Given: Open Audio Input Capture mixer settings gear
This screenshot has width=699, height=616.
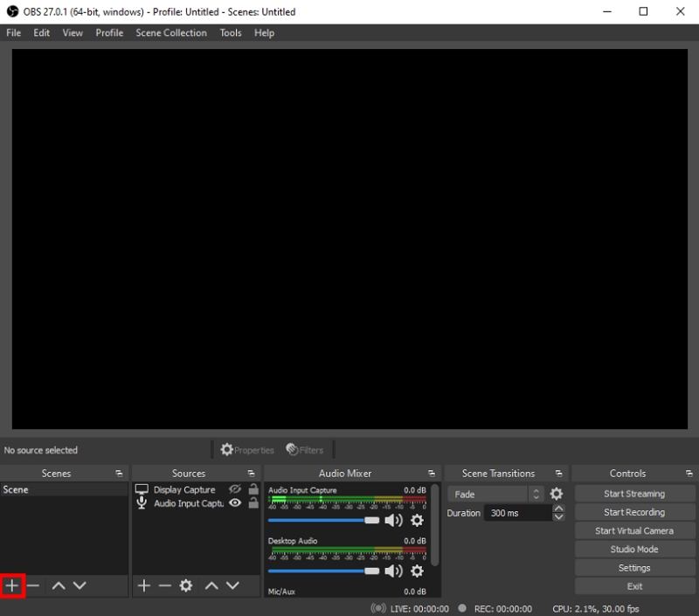Looking at the screenshot, I should [x=417, y=520].
